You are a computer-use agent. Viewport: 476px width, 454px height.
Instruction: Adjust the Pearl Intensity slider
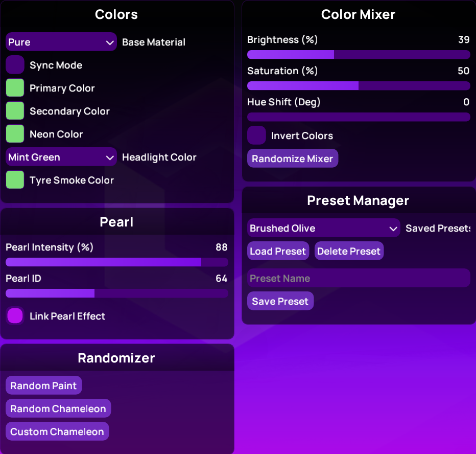point(117,262)
